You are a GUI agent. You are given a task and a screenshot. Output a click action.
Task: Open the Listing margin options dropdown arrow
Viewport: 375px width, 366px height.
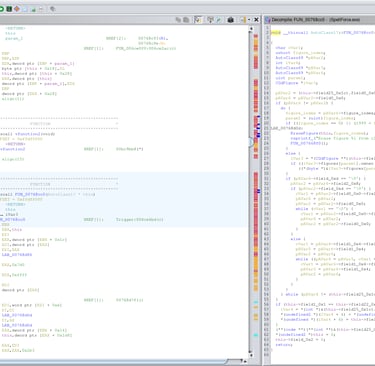click(249, 20)
